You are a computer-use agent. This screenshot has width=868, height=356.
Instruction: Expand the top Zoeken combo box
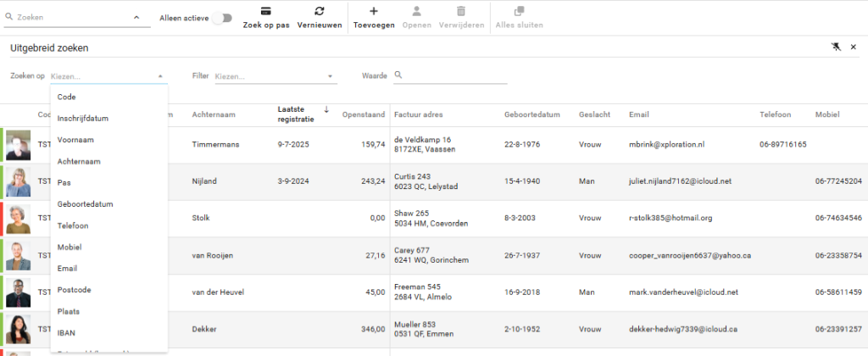click(137, 17)
